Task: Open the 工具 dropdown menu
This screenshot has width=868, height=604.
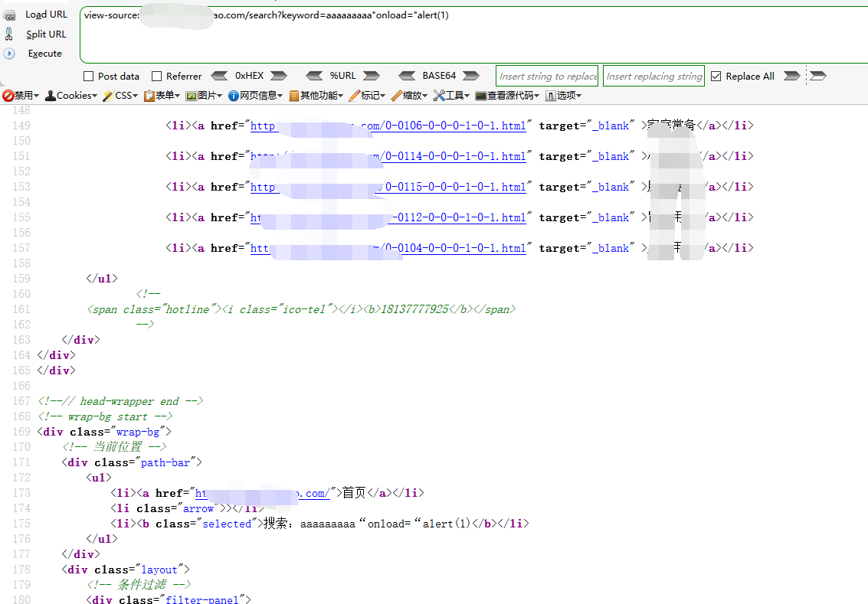Action: click(451, 96)
